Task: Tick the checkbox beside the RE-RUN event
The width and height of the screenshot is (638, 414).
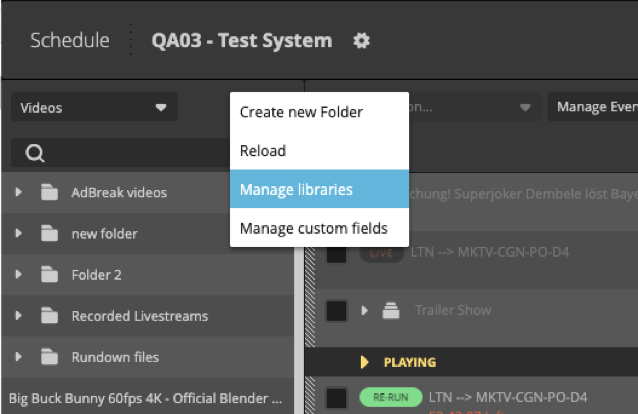Action: (337, 398)
